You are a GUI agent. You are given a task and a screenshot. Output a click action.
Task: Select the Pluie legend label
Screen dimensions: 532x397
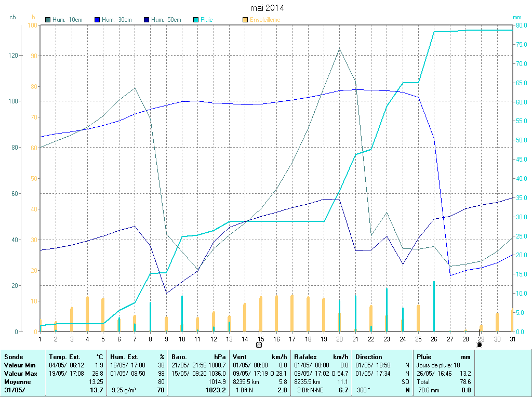click(x=207, y=20)
